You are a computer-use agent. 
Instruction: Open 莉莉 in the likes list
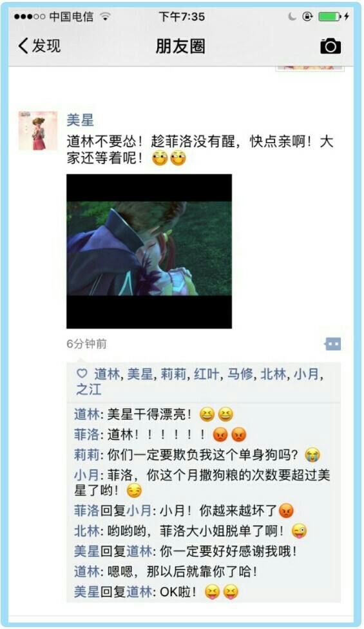[173, 374]
